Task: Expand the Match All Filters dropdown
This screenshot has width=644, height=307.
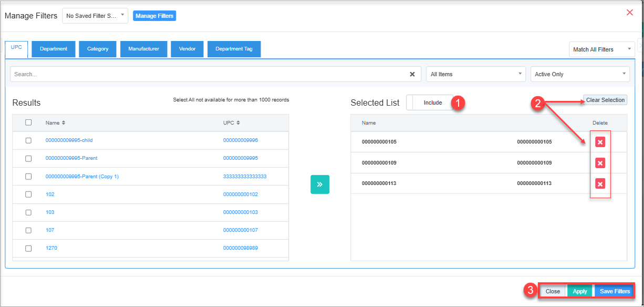Action: point(601,49)
